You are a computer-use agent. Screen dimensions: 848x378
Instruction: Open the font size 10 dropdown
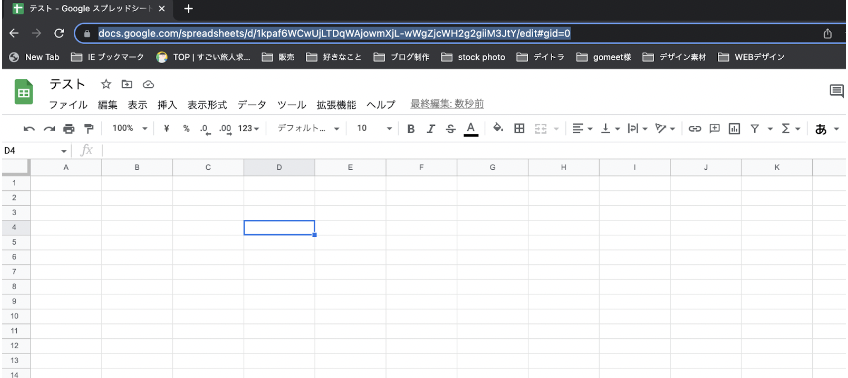click(374, 128)
